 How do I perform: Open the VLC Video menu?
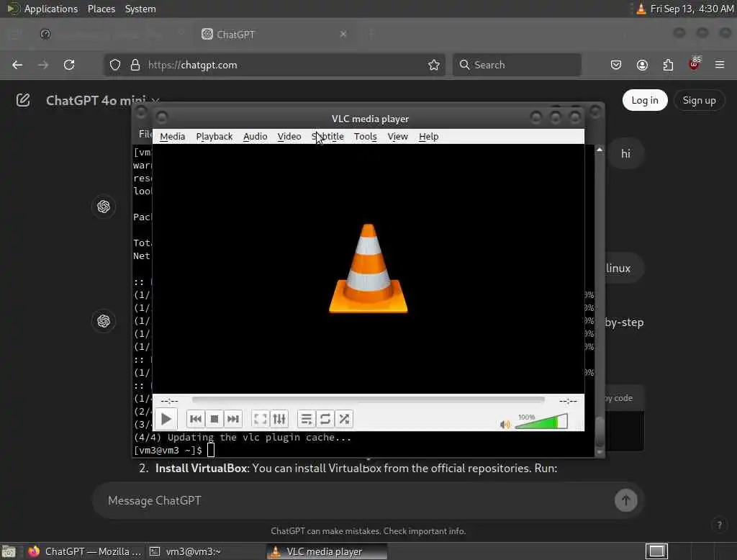[x=289, y=136]
